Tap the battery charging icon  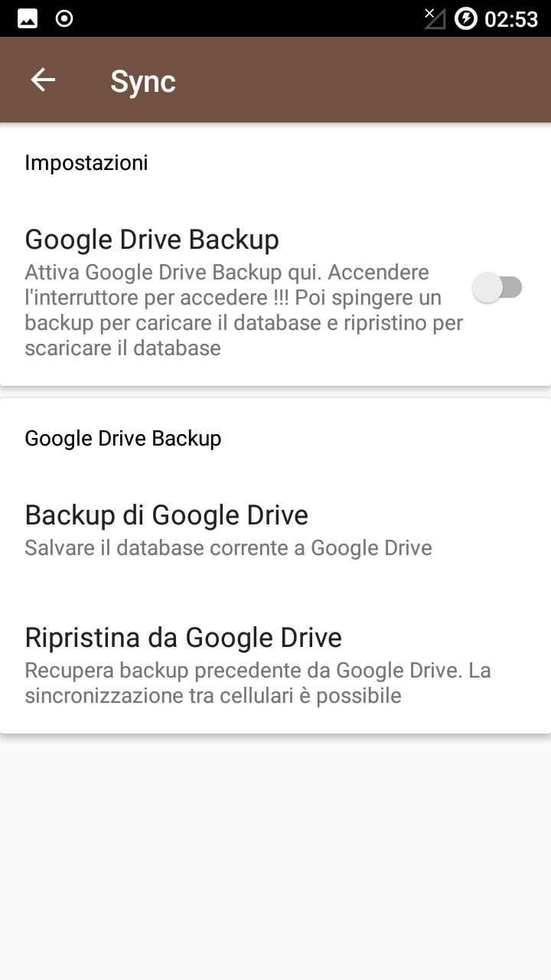[x=465, y=18]
